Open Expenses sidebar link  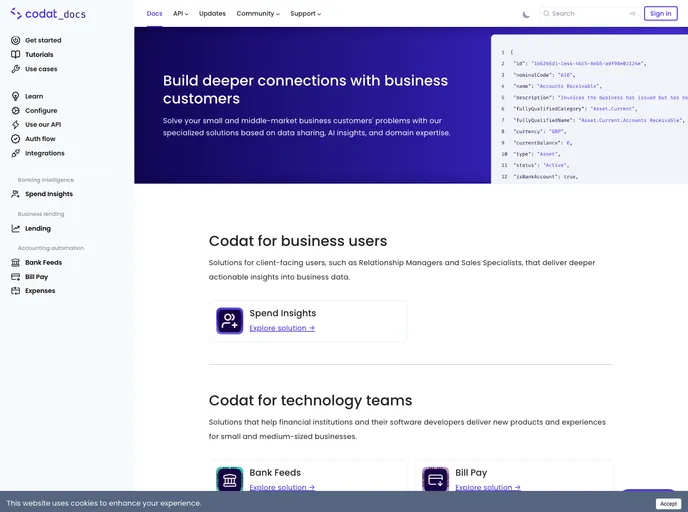(x=40, y=290)
